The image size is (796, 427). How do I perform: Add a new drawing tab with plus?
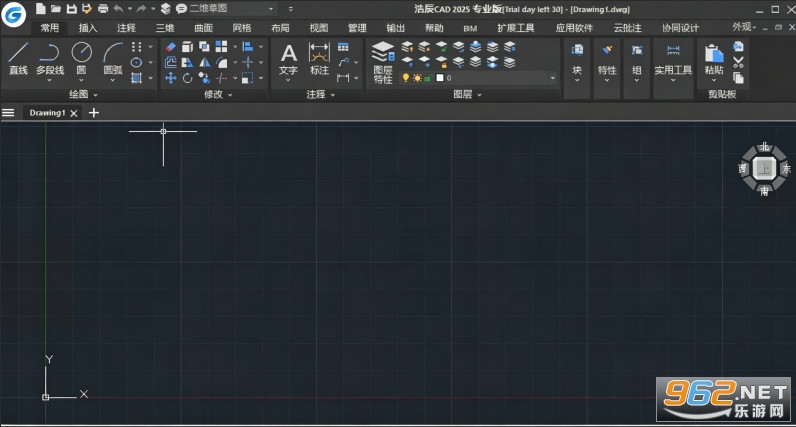point(94,113)
